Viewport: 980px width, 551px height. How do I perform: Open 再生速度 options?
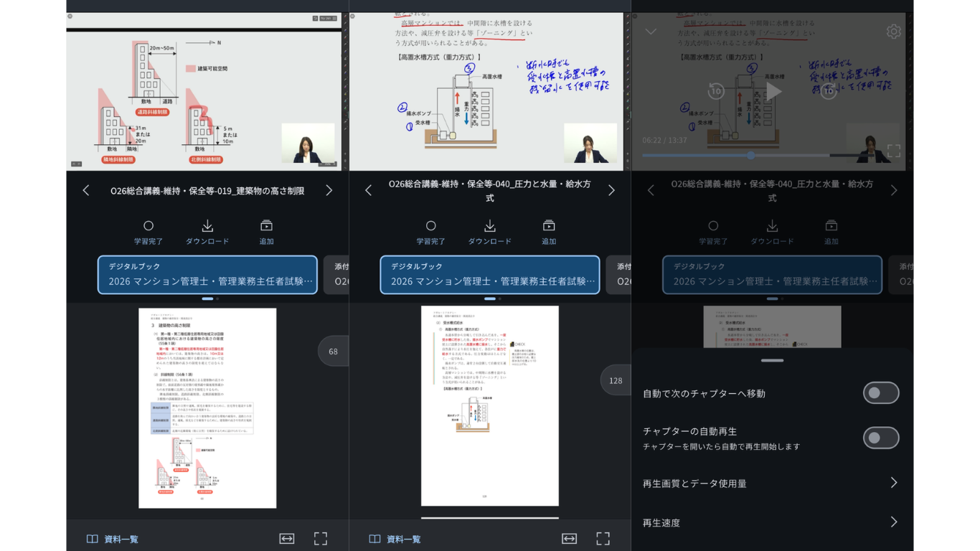click(x=772, y=522)
